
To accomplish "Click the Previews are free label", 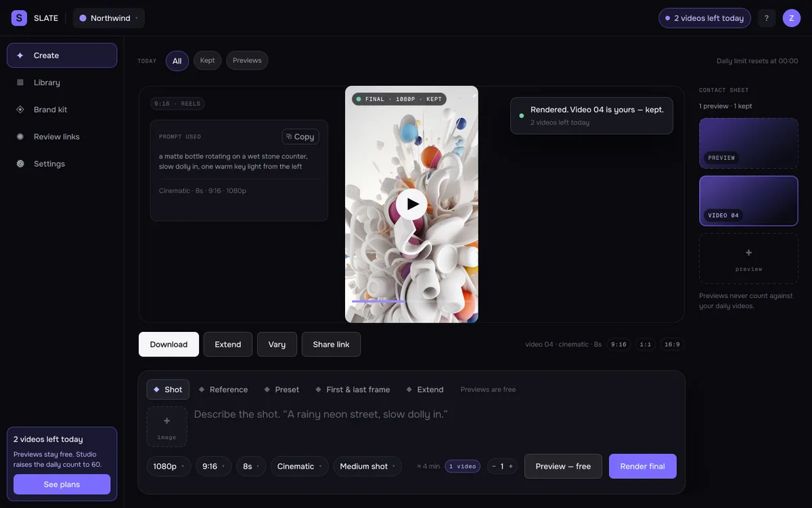I will tap(488, 389).
